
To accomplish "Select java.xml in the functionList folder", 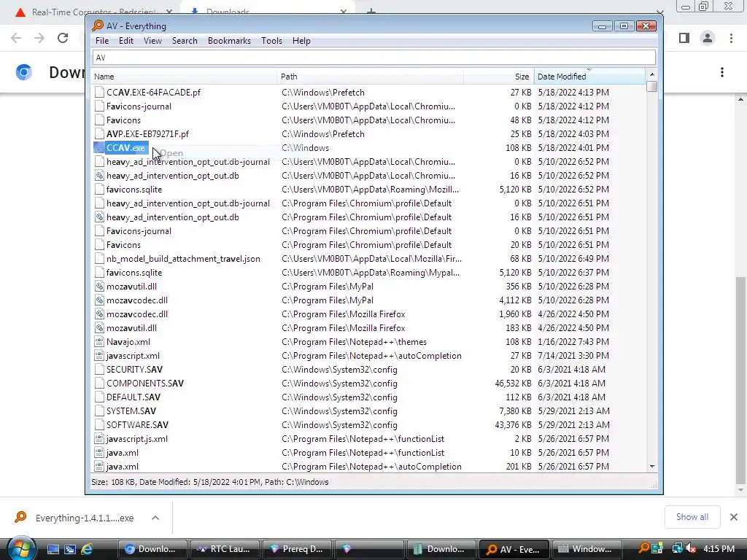I will point(123,452).
